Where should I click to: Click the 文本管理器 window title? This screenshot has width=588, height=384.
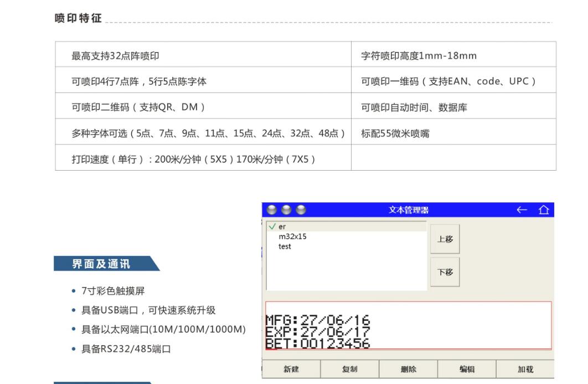[409, 210]
